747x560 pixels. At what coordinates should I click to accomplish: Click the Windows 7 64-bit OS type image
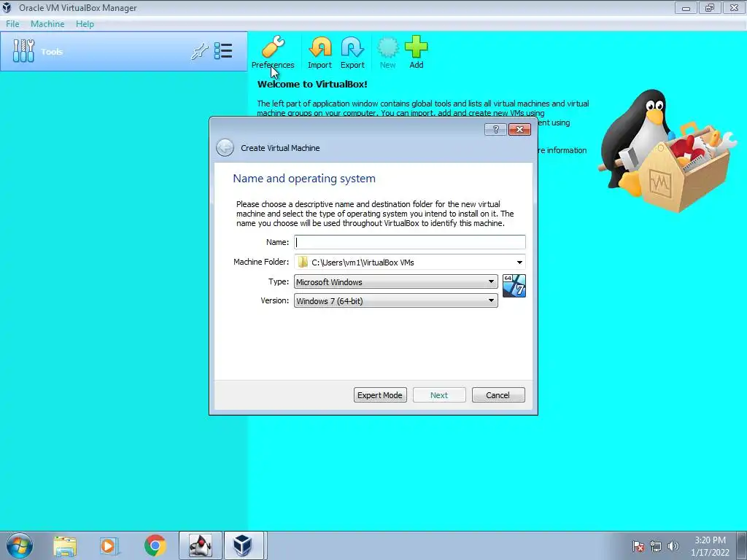click(514, 286)
